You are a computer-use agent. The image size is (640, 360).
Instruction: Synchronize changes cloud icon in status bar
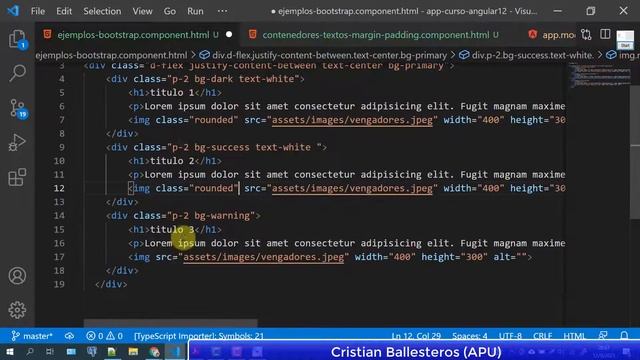click(x=69, y=336)
